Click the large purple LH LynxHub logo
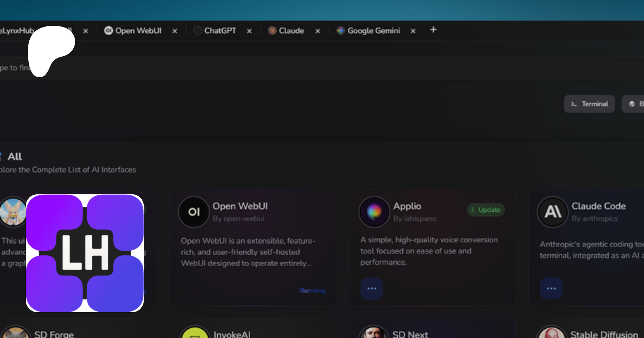Image resolution: width=644 pixels, height=338 pixels. [85, 253]
